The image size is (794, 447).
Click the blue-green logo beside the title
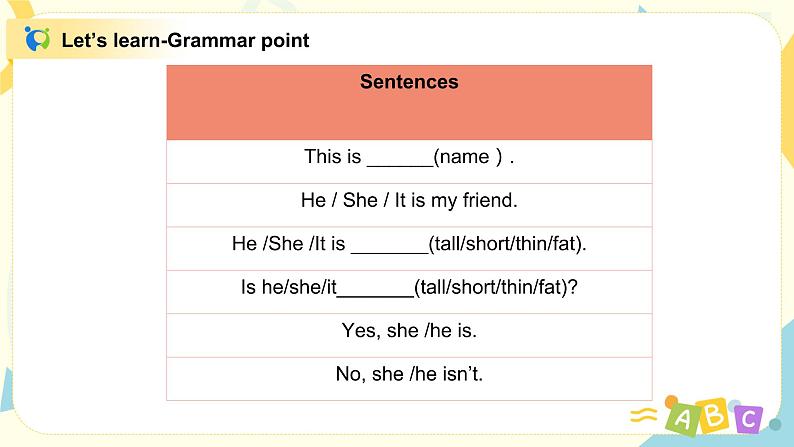pyautogui.click(x=38, y=40)
